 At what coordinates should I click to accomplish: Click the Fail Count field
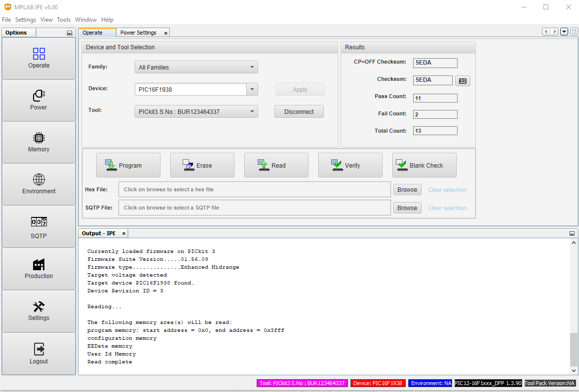coord(435,114)
